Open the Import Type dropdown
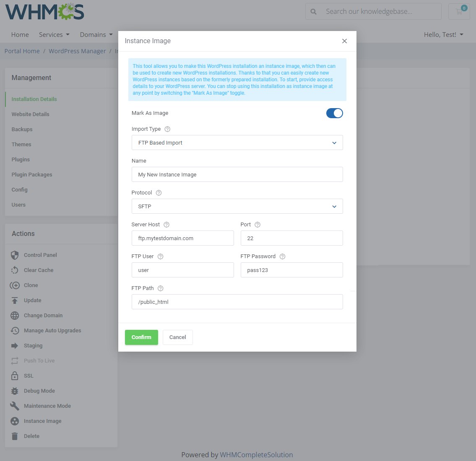The image size is (476, 461). point(237,142)
